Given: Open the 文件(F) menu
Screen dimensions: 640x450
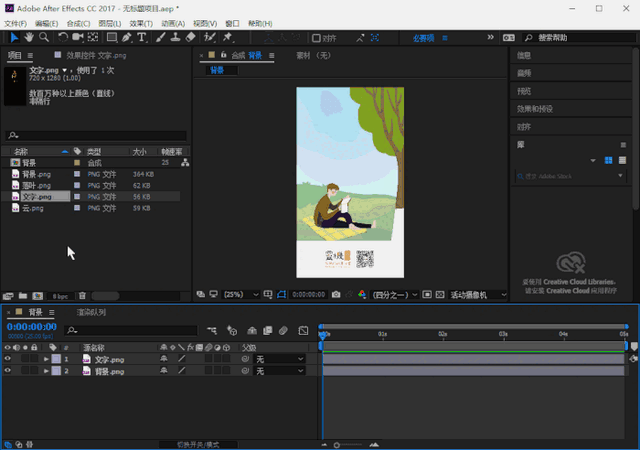Looking at the screenshot, I should [x=16, y=23].
